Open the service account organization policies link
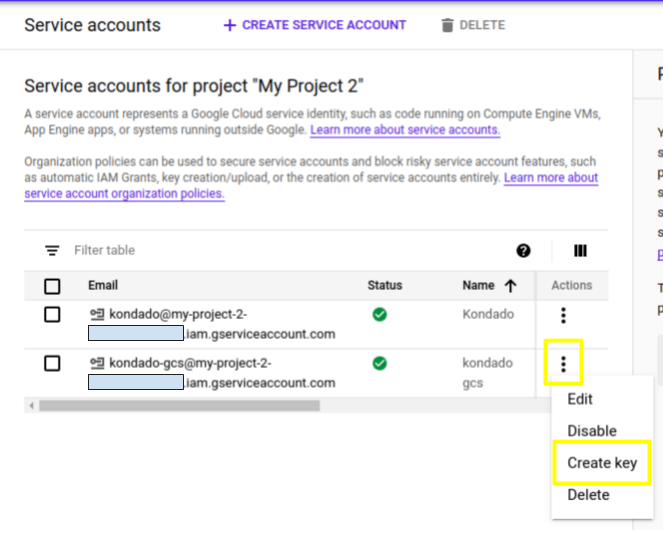663x533 pixels. (124, 194)
